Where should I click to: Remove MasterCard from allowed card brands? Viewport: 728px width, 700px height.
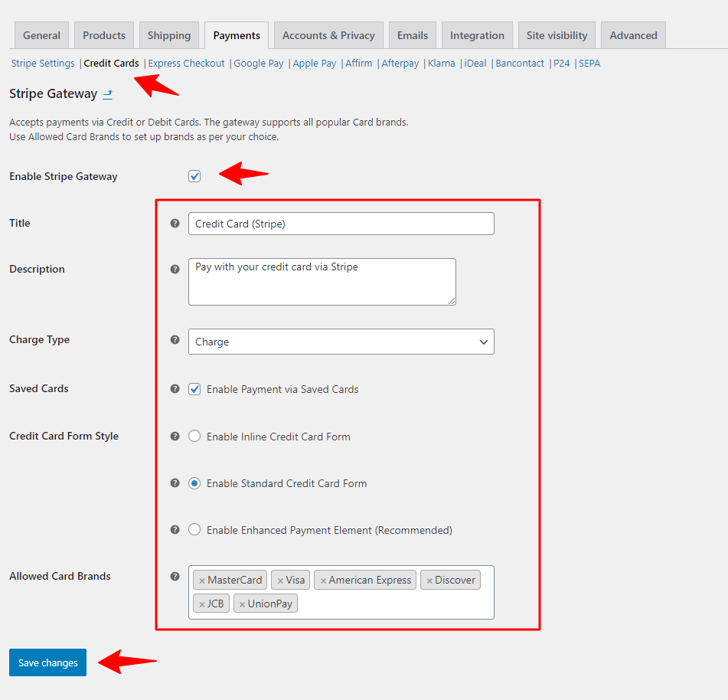point(201,581)
